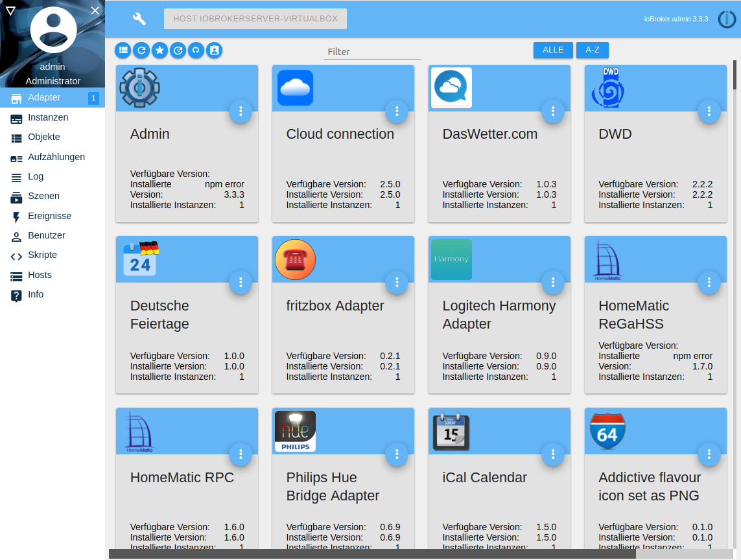Open the Log menu item
Viewport: 741px width, 560px height.
53,177
